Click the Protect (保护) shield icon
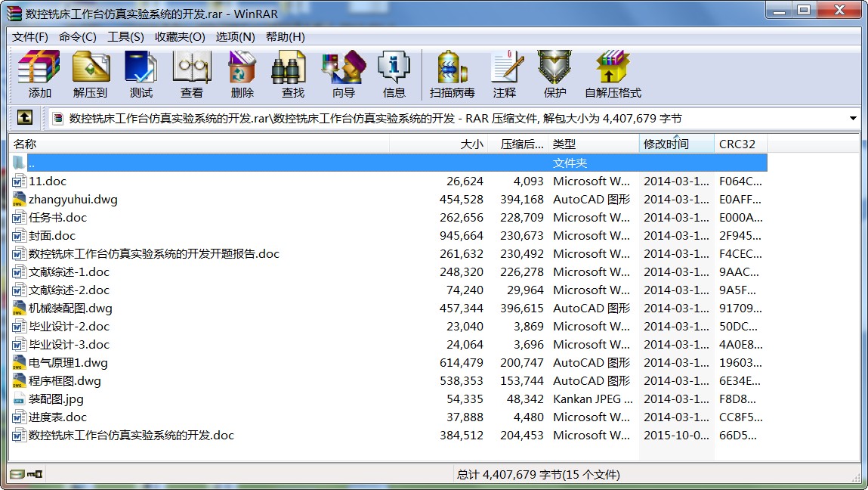 click(554, 74)
